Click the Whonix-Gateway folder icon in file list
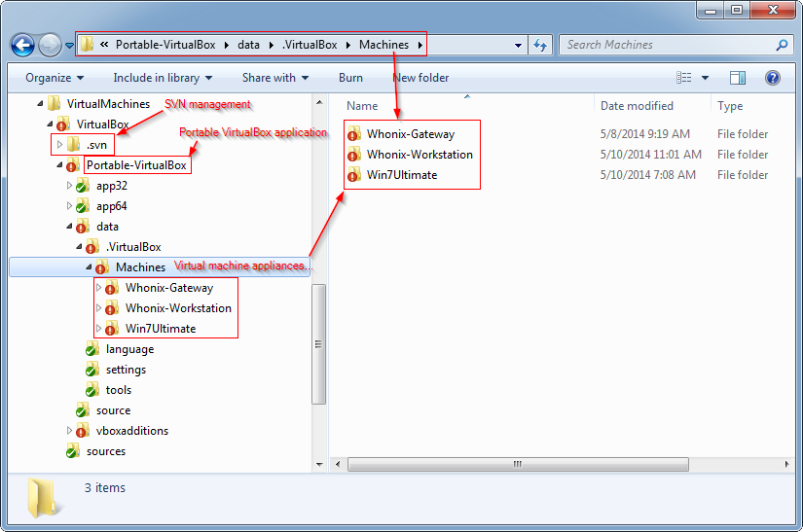The width and height of the screenshot is (803, 532). click(x=353, y=134)
